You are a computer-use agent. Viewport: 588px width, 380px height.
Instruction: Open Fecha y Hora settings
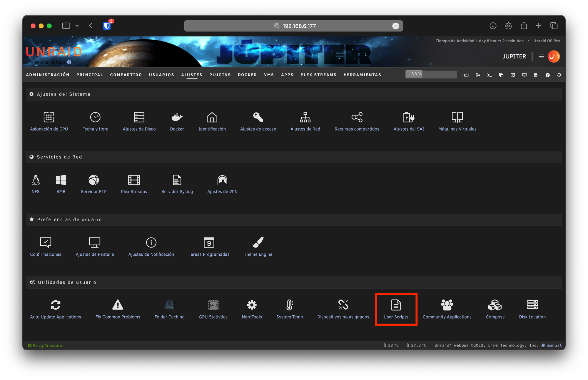click(95, 122)
